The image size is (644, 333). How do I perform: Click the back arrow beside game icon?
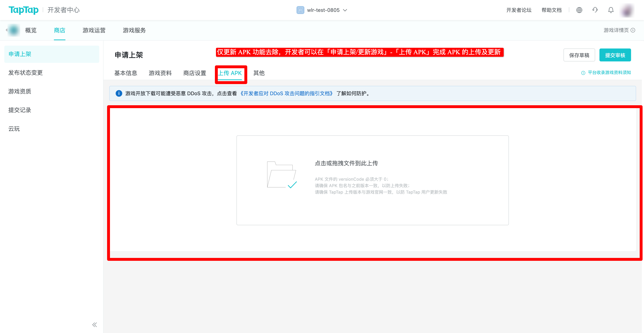tap(6, 30)
